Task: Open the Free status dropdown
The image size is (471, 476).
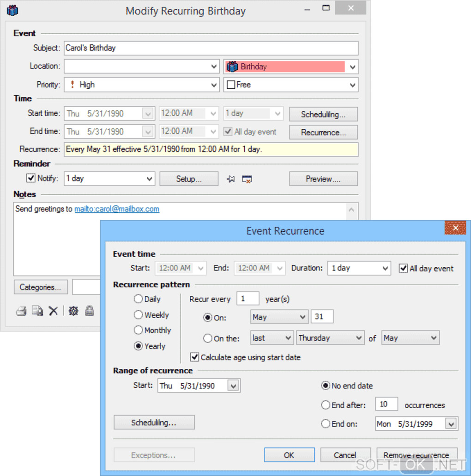Action: coord(352,85)
